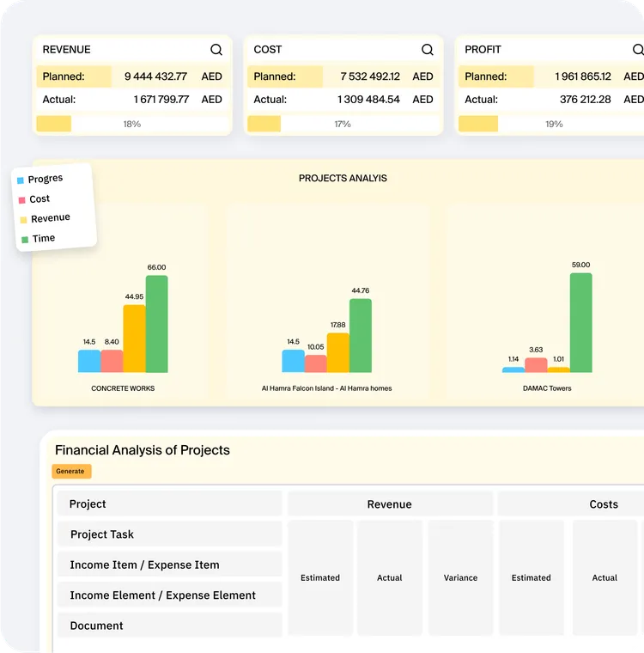
Task: Click the 44.76 green bar in Al Hamra chart
Action: click(361, 336)
